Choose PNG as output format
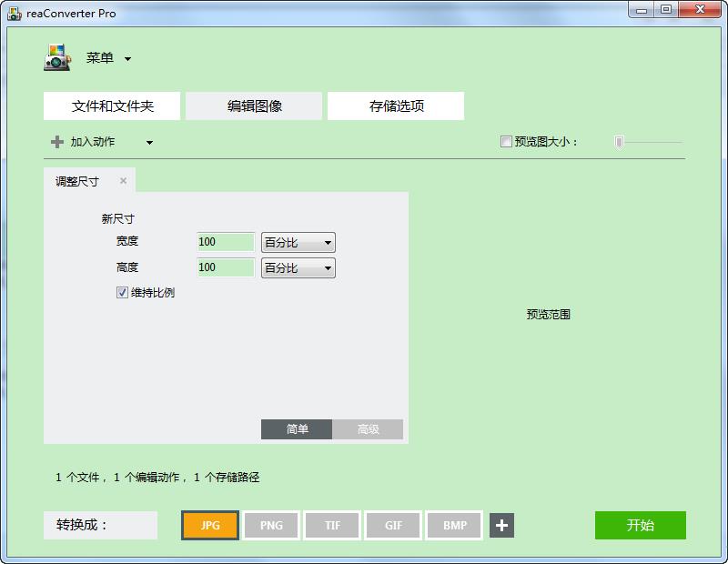The width and height of the screenshot is (728, 564). click(271, 526)
